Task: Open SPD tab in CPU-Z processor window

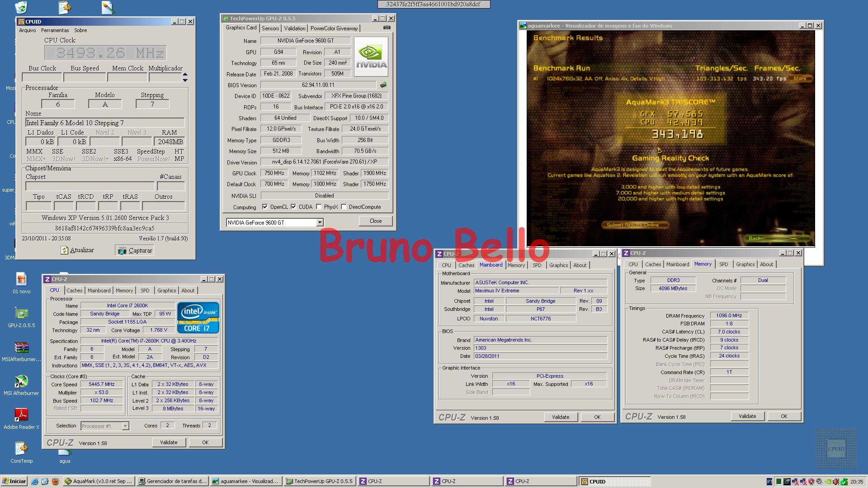Action: pyautogui.click(x=145, y=291)
